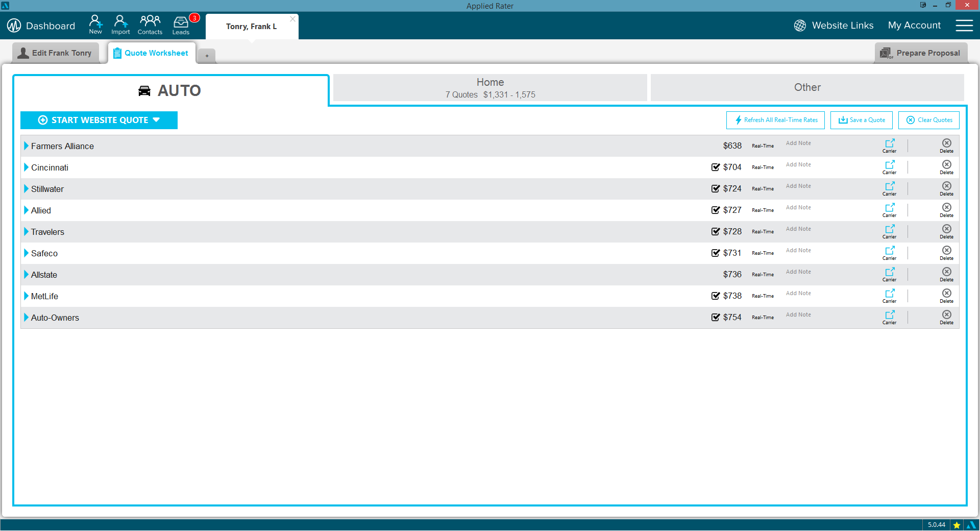
Task: Delete the Farmers Alliance quote
Action: coord(947,146)
